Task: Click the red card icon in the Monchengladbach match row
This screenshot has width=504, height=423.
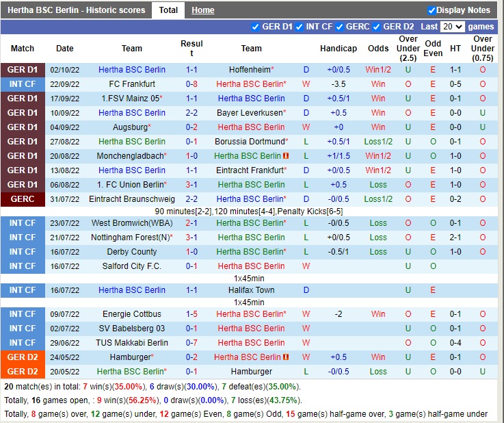Action: click(x=287, y=156)
